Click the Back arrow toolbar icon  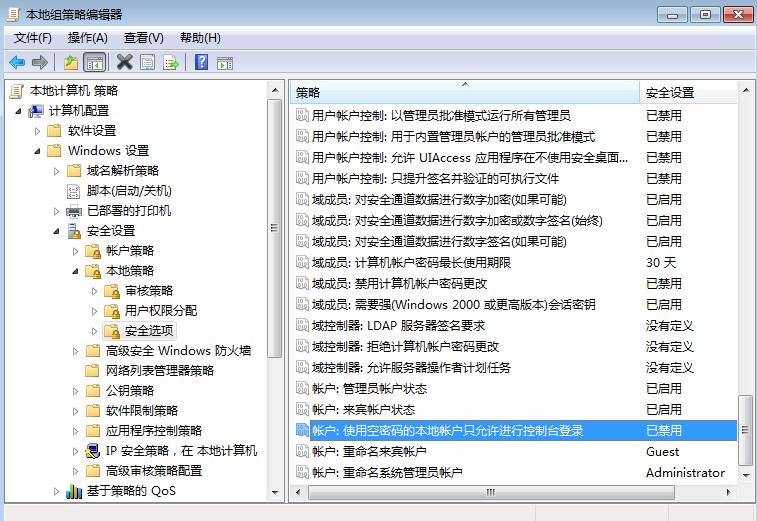click(17, 62)
